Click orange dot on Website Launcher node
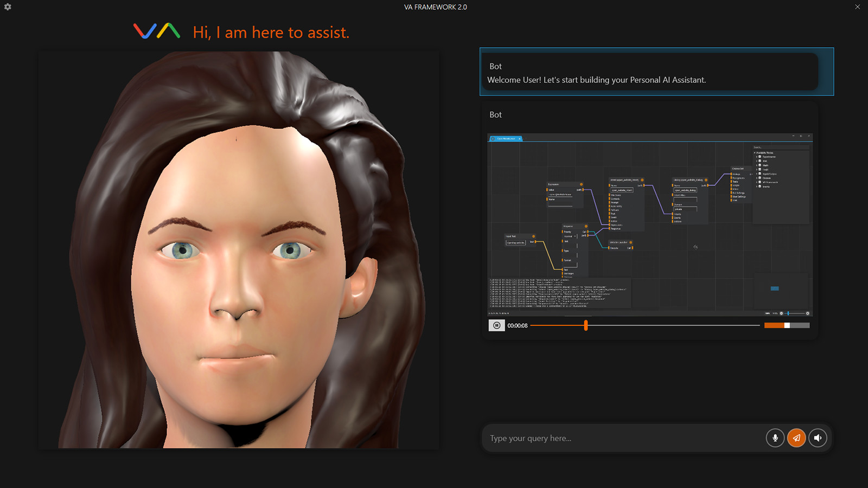The width and height of the screenshot is (868, 488). (630, 242)
